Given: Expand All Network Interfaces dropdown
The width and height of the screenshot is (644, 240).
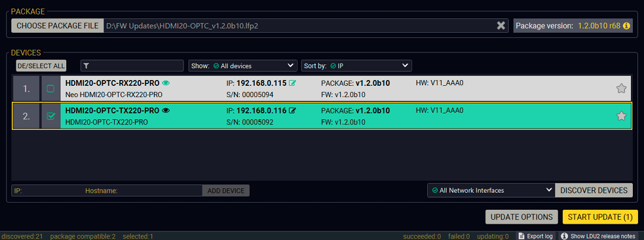Looking at the screenshot, I should coord(491,190).
